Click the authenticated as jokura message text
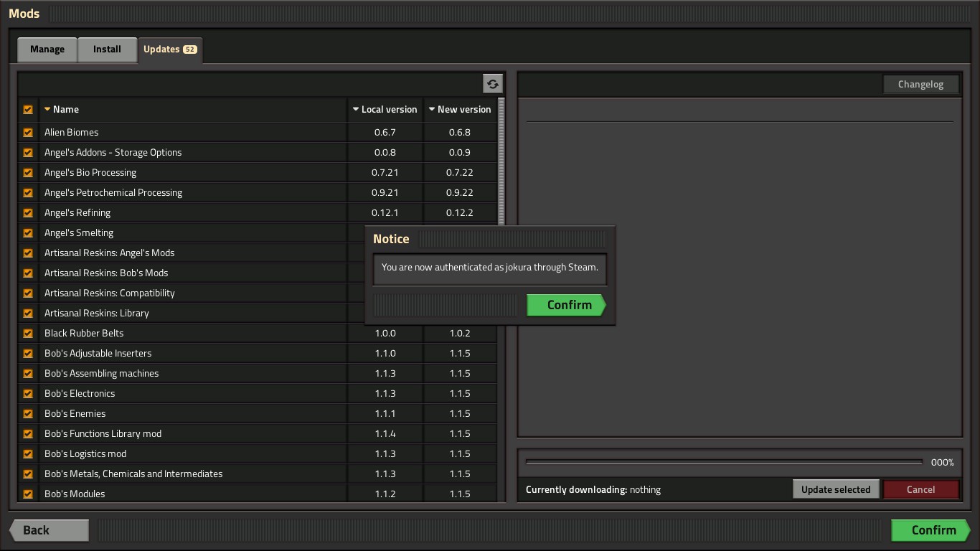Screen dimensions: 980x551 click(x=490, y=268)
